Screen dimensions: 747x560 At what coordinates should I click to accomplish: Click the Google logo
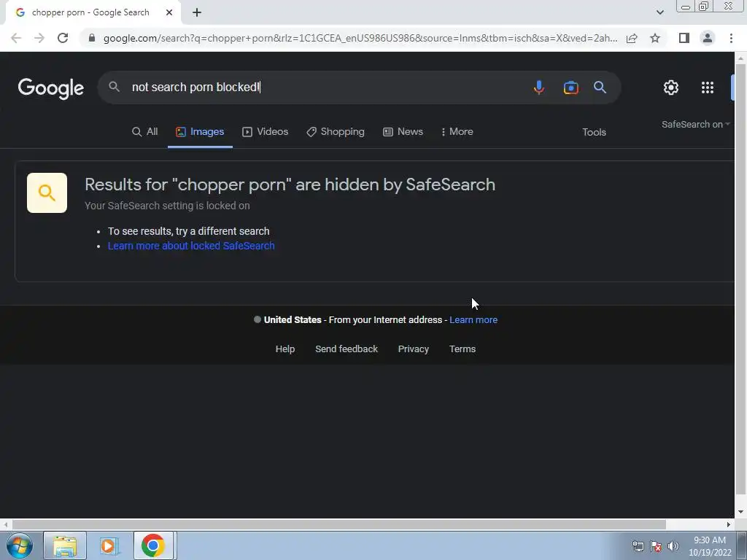51,88
